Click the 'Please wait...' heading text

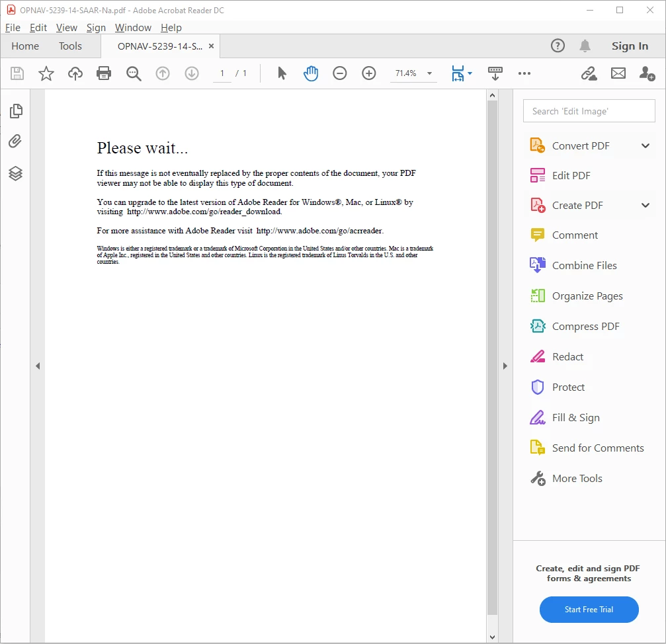click(x=142, y=148)
